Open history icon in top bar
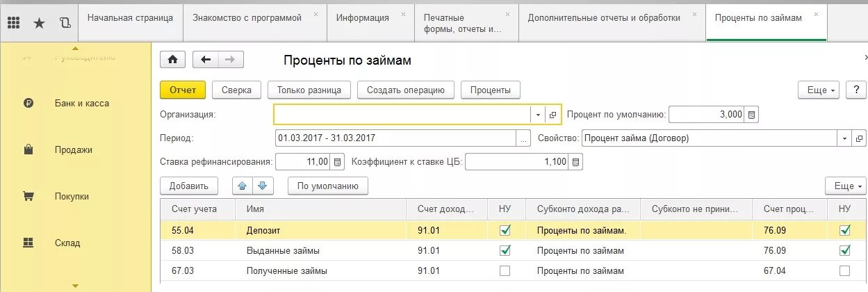 click(x=65, y=23)
